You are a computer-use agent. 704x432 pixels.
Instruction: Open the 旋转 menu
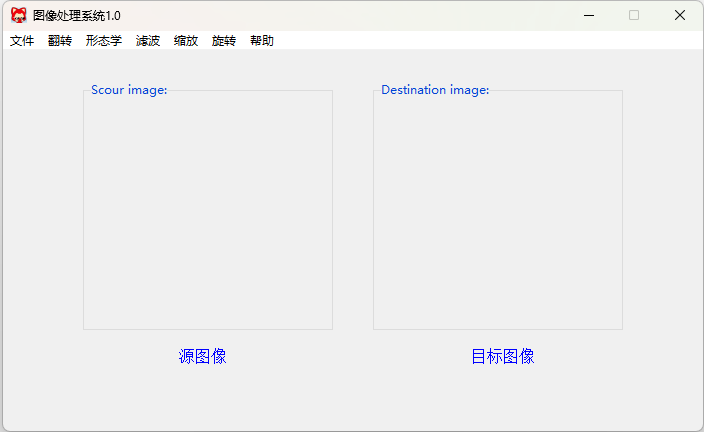point(224,41)
